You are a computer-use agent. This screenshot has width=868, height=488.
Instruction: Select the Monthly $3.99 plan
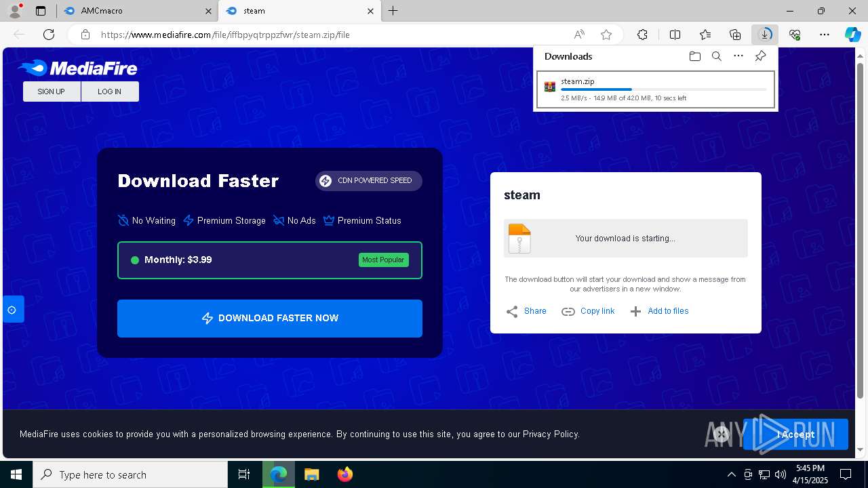270,260
